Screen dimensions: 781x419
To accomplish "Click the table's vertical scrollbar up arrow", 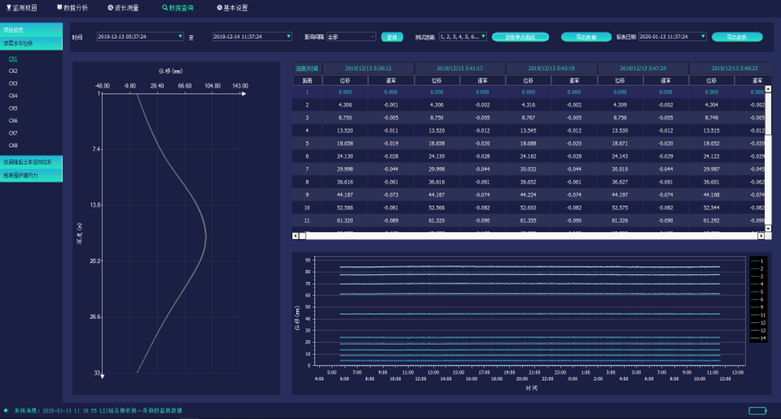I will pyautogui.click(x=768, y=89).
